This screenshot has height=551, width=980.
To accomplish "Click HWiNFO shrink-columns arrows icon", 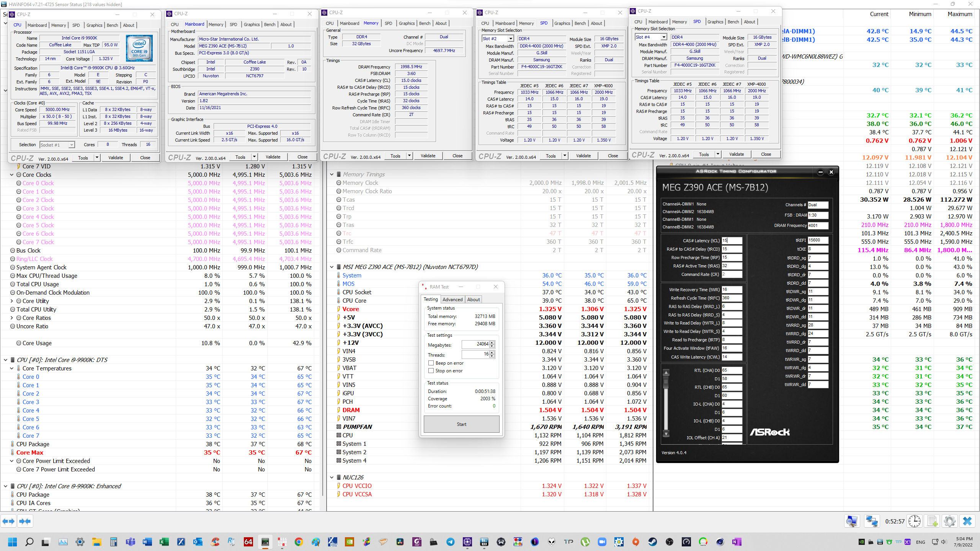I will (25, 521).
